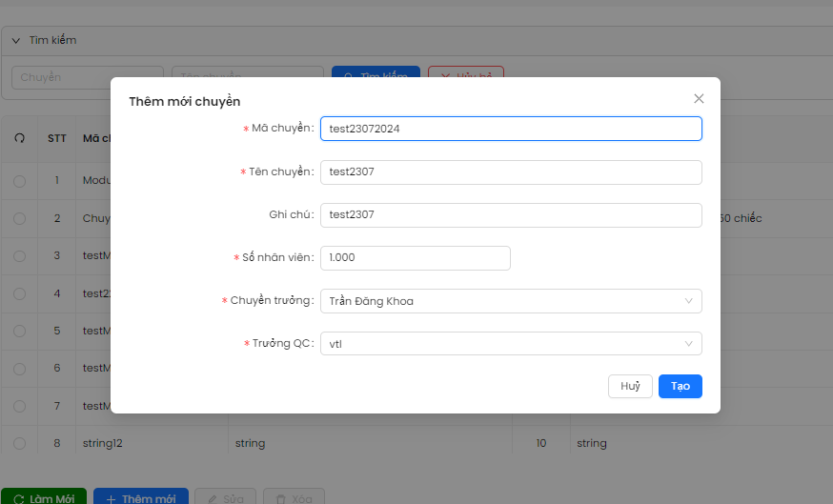Screen dimensions: 833x504
Task: Select the radio button for row 2
Action: point(19,218)
